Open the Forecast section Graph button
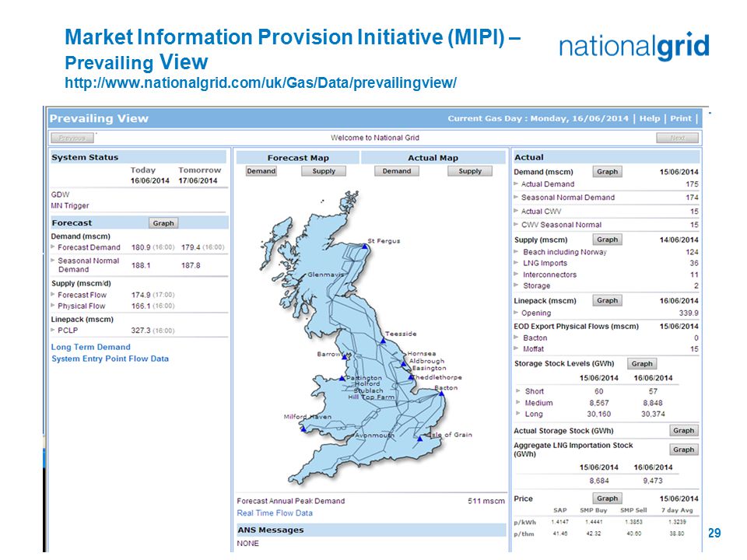Viewport: 747px width, 560px height. [163, 223]
